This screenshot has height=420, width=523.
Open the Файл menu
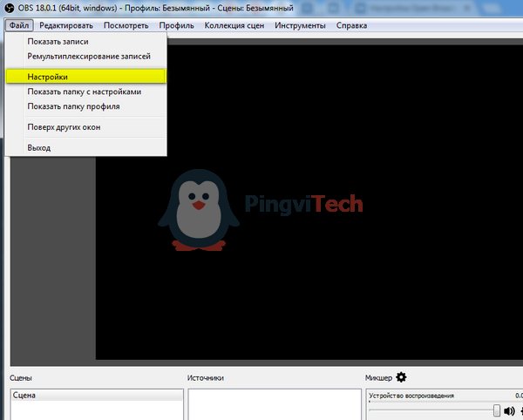(19, 25)
